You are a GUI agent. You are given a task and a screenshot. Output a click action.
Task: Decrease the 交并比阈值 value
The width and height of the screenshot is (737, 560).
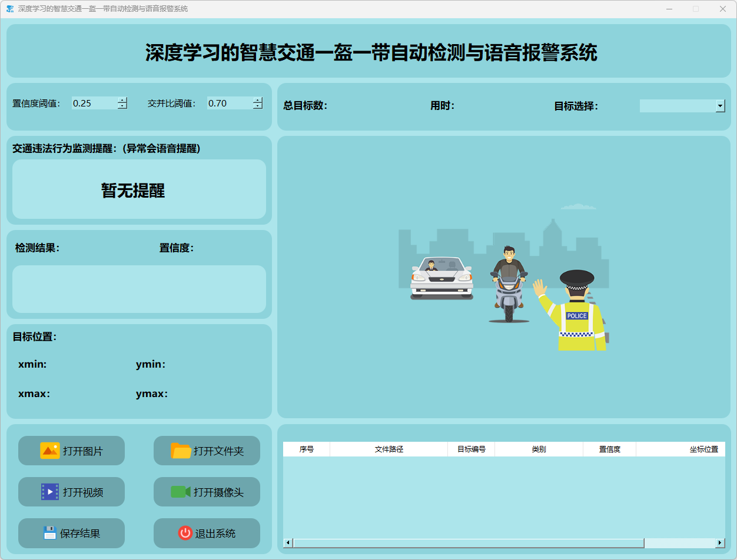coord(257,106)
